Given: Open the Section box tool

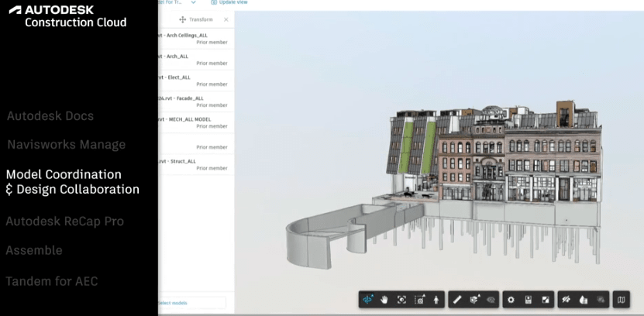Looking at the screenshot, I should pos(474,300).
